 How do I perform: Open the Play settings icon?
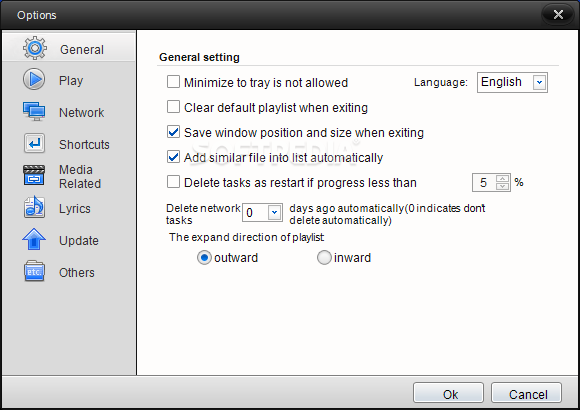pyautogui.click(x=34, y=79)
